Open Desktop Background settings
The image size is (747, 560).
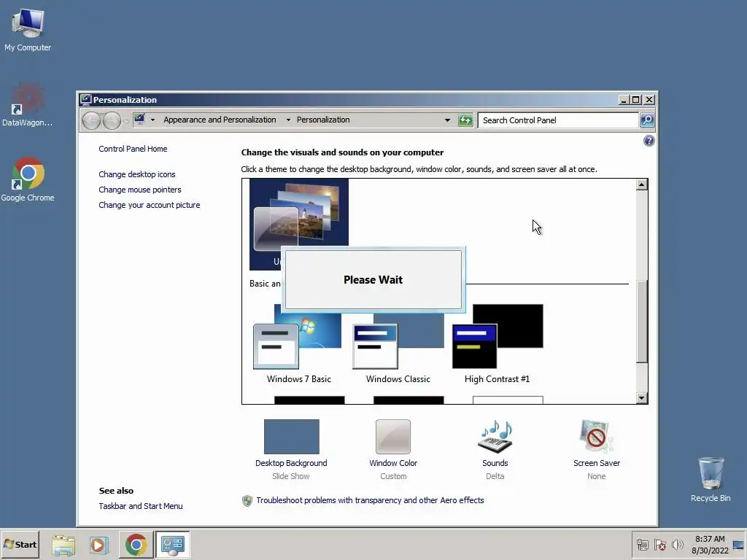point(291,449)
